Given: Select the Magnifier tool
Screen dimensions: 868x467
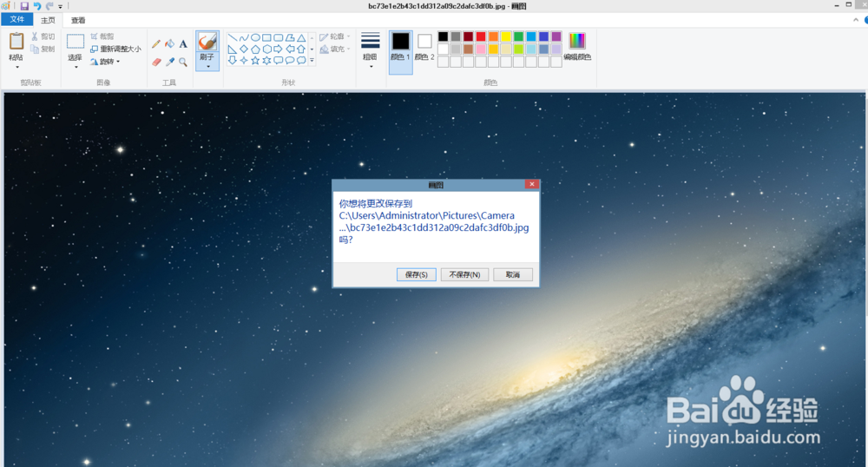Looking at the screenshot, I should click(183, 62).
